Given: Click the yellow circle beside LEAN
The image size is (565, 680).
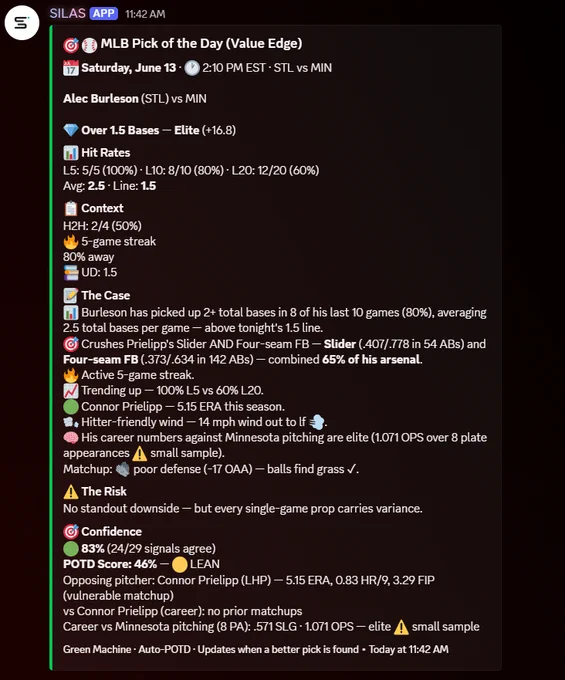Looking at the screenshot, I should coord(180,564).
